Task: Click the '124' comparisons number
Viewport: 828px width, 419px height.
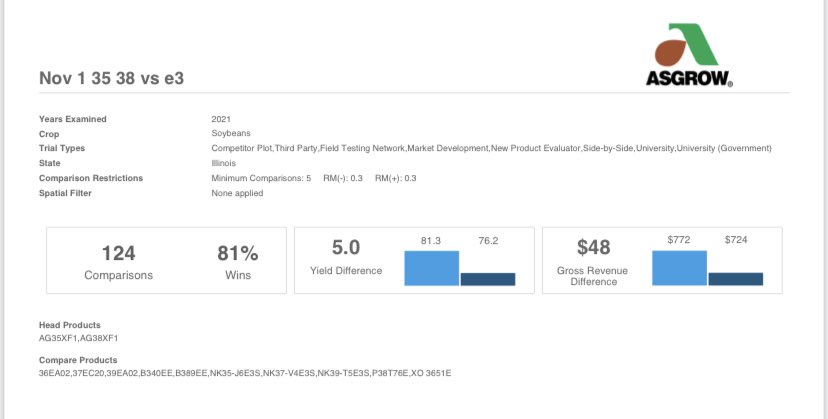Action: tap(118, 253)
